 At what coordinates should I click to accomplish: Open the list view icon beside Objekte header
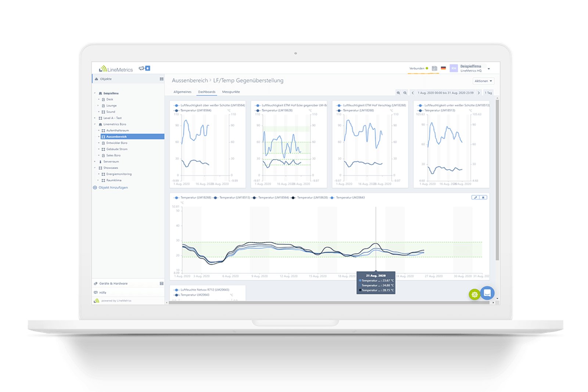click(x=161, y=79)
